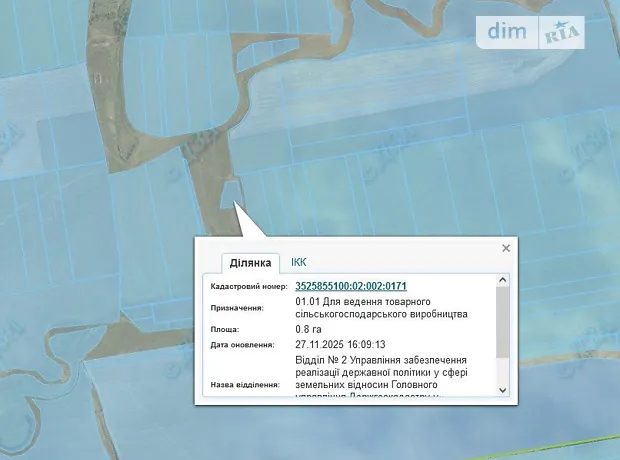Click the popup vertical scrollbar thumb
This screenshot has height=460, width=620.
[x=503, y=325]
